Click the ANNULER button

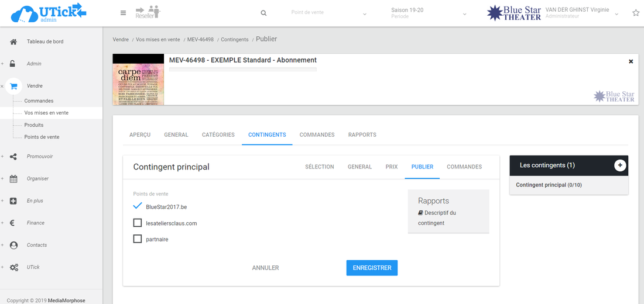click(265, 268)
